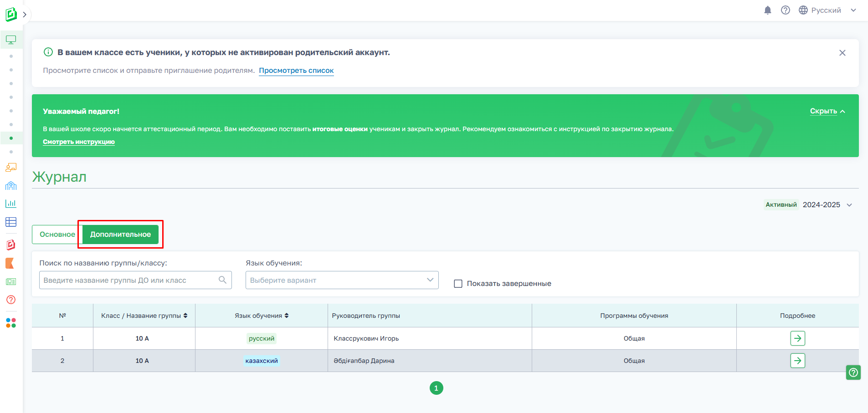
Task: Collapse the banner with Скрыть
Action: click(x=827, y=111)
